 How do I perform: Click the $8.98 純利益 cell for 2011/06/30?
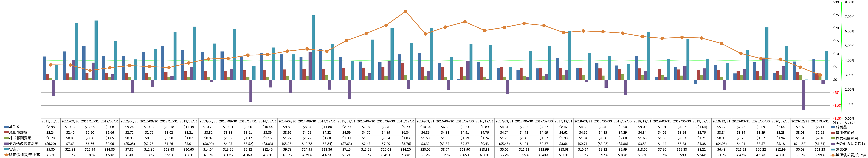click(51, 127)
